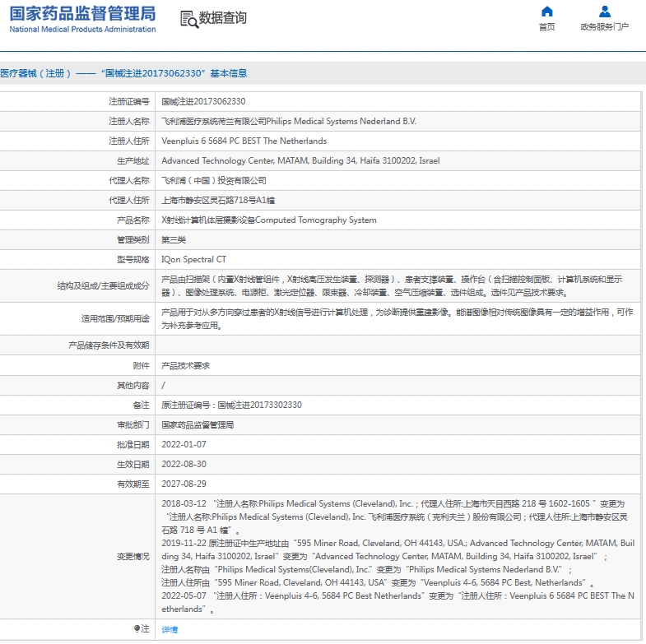The height and width of the screenshot is (644, 646).
Task: Click the 备注 label
Action: click(x=141, y=405)
